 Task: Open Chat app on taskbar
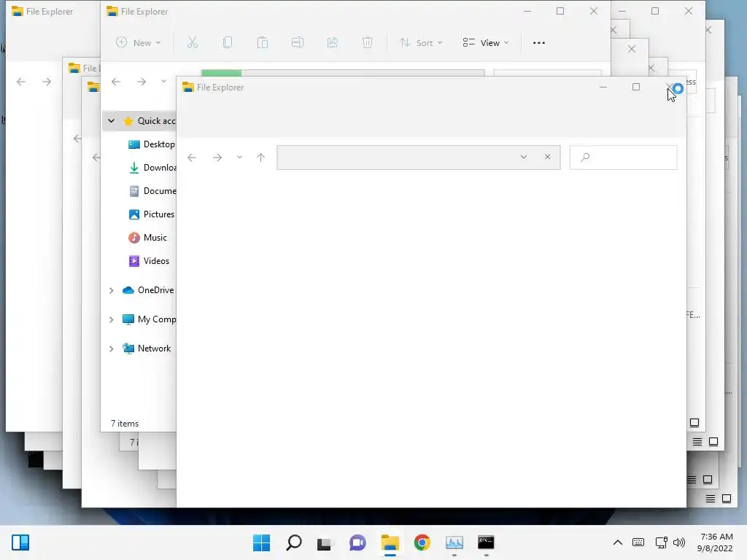click(357, 542)
